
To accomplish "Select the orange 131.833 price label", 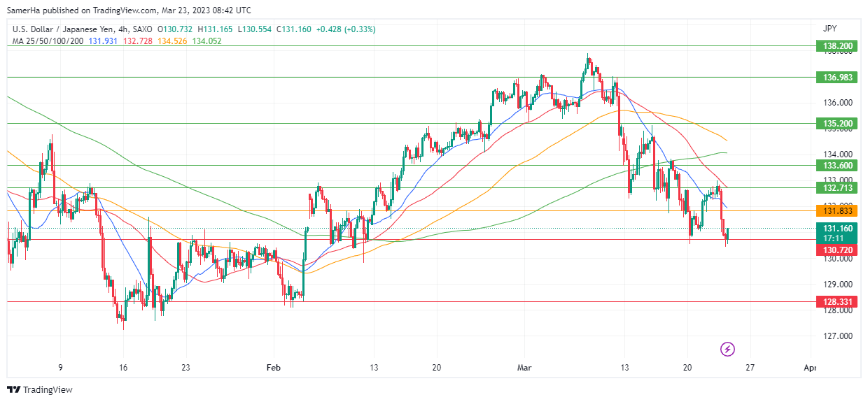I will [x=836, y=210].
